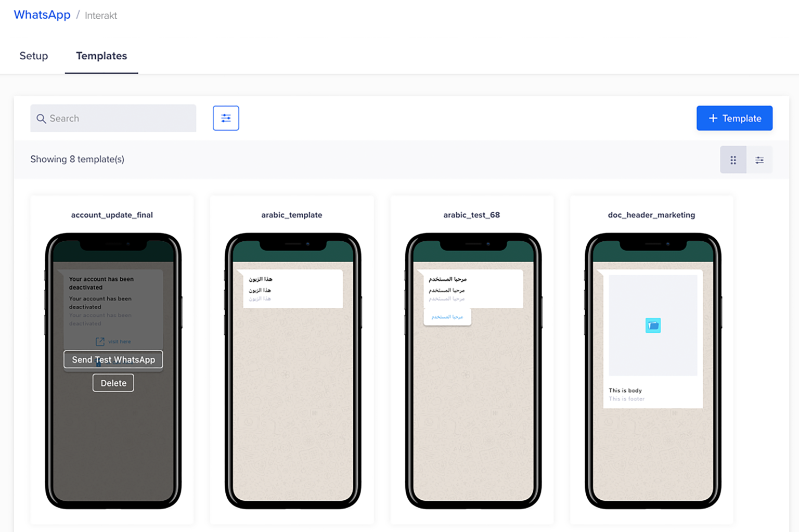Select the Templates tab
The height and width of the screenshot is (532, 799).
point(101,56)
